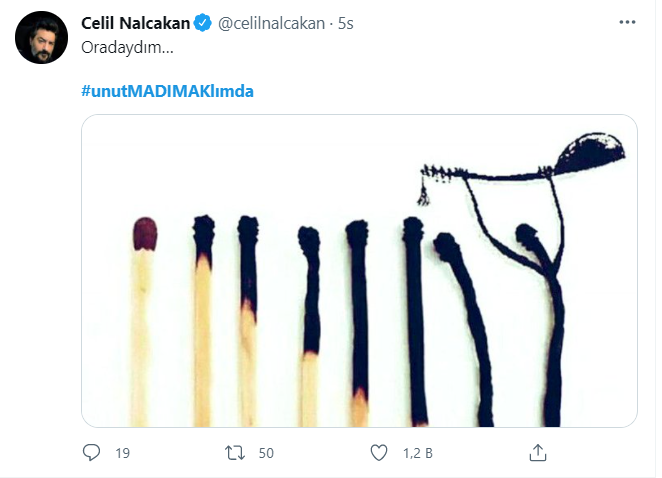
Task: Open the share tweet icon
Action: 538,453
